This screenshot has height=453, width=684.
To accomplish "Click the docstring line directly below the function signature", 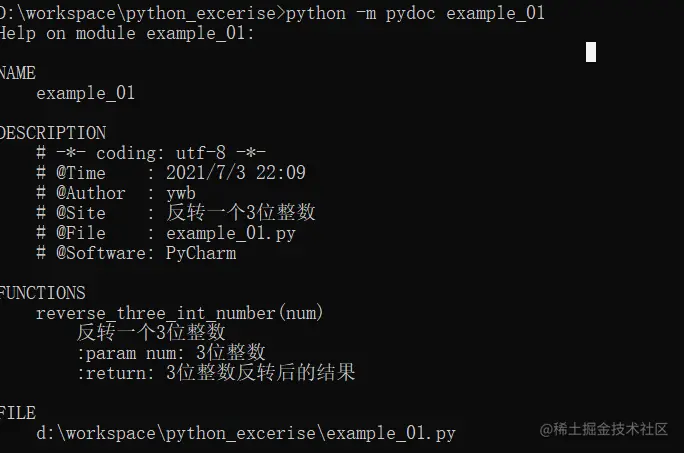I will [x=151, y=332].
